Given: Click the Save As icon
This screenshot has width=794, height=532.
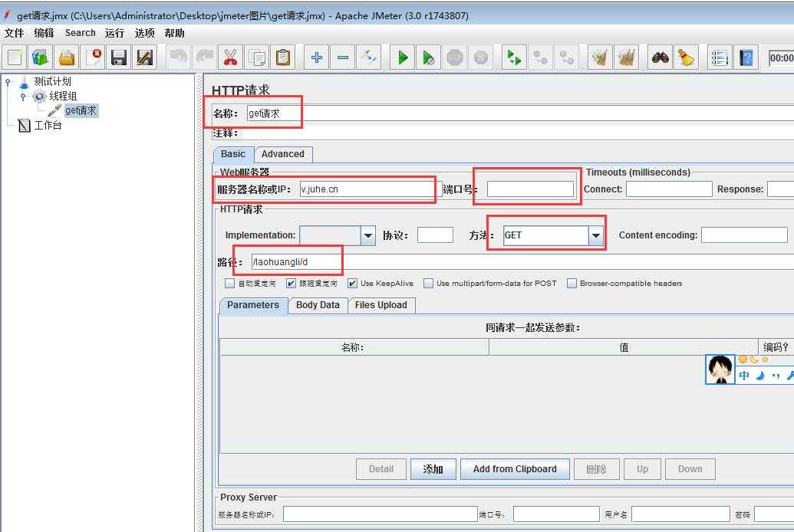Looking at the screenshot, I should click(145, 57).
